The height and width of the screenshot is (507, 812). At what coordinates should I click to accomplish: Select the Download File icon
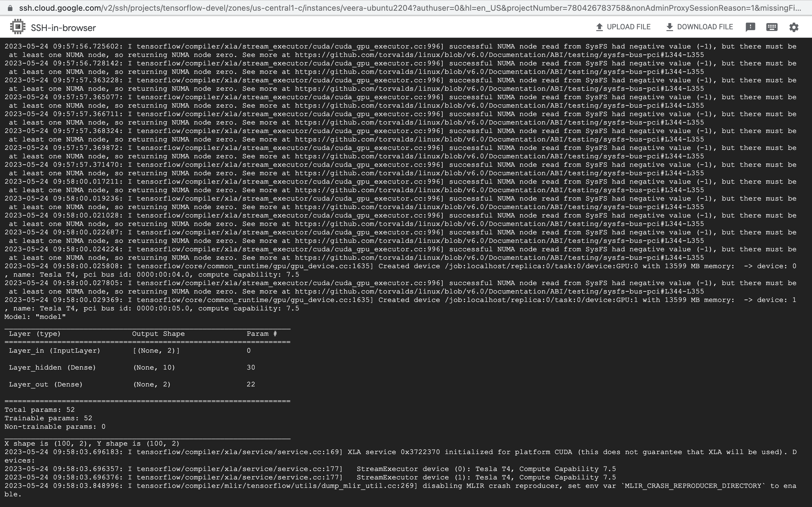point(670,27)
